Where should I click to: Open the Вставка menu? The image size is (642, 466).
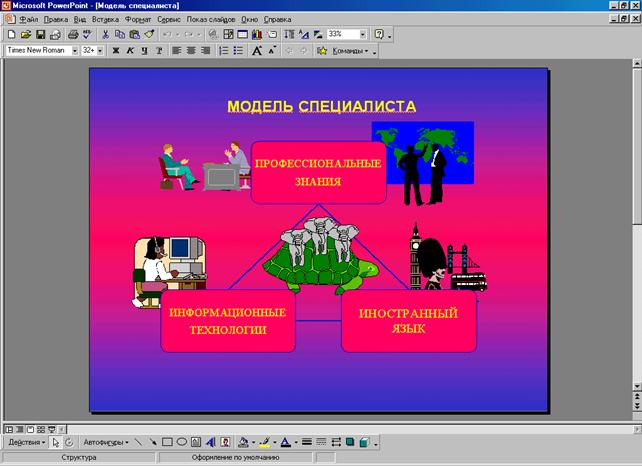coord(105,19)
